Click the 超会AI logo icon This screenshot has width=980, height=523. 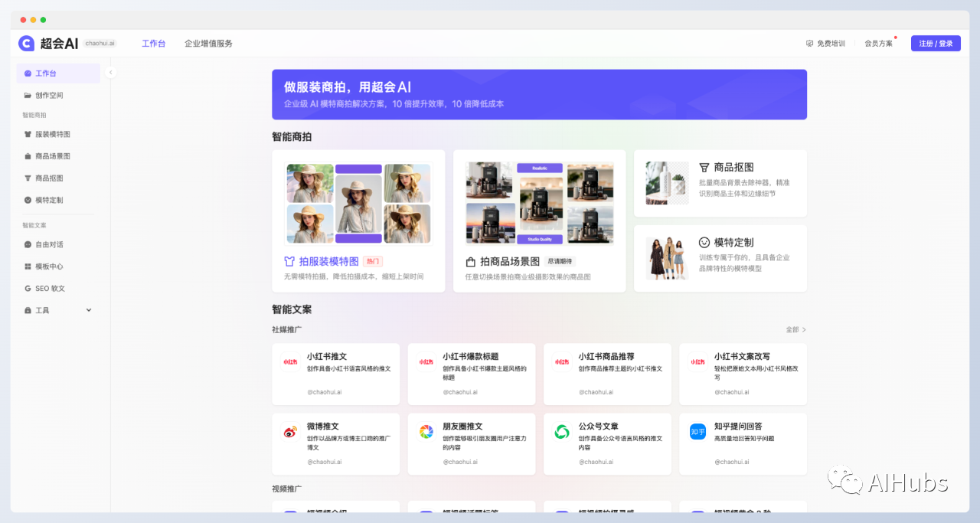click(x=27, y=44)
